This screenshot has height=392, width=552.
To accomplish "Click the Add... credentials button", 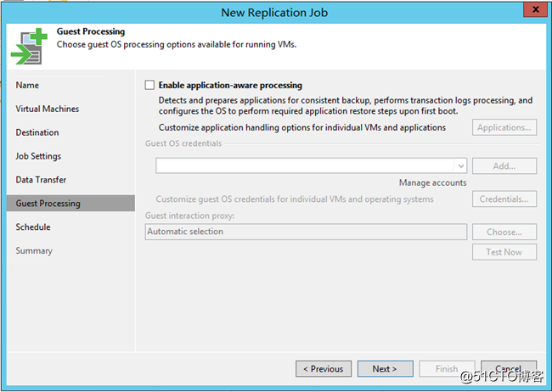I will [x=504, y=166].
